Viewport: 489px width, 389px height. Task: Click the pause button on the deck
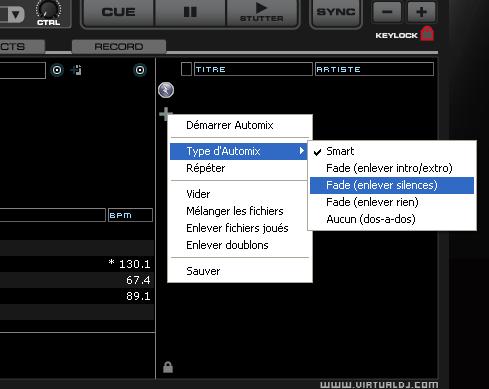[190, 12]
